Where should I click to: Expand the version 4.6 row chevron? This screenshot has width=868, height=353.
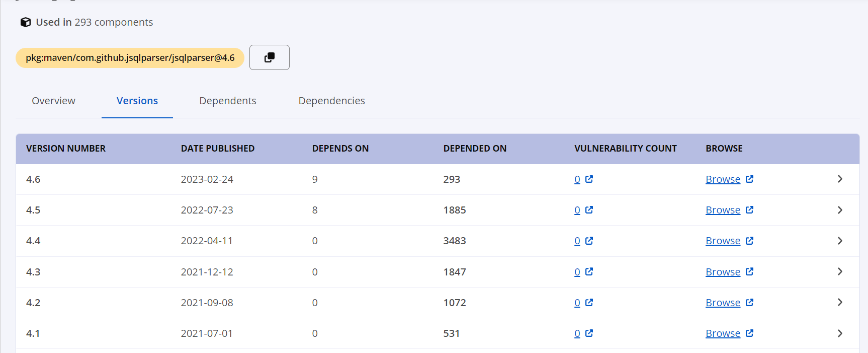click(x=839, y=179)
